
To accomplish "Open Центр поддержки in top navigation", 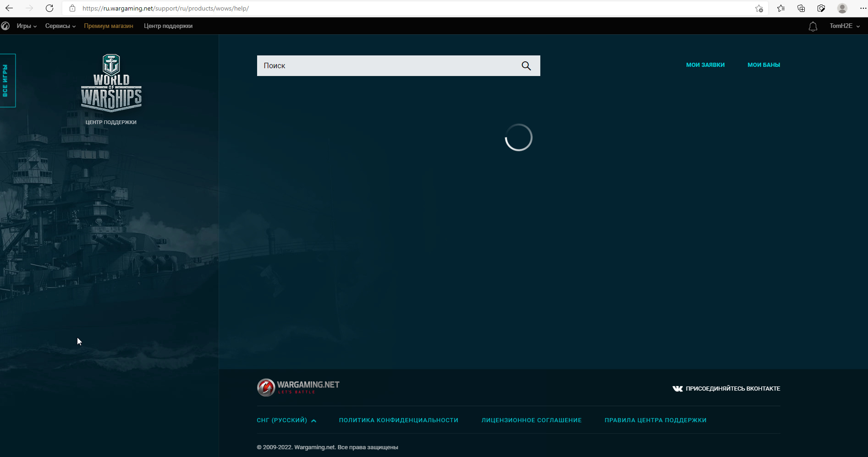I will 168,26.
